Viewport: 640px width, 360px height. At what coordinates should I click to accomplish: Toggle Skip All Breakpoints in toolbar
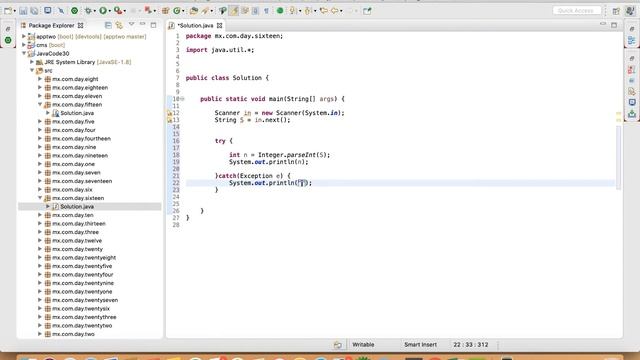pos(61,11)
